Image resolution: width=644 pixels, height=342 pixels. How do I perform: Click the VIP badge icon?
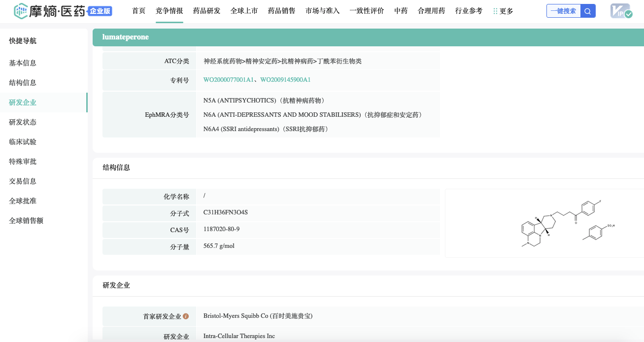(621, 11)
